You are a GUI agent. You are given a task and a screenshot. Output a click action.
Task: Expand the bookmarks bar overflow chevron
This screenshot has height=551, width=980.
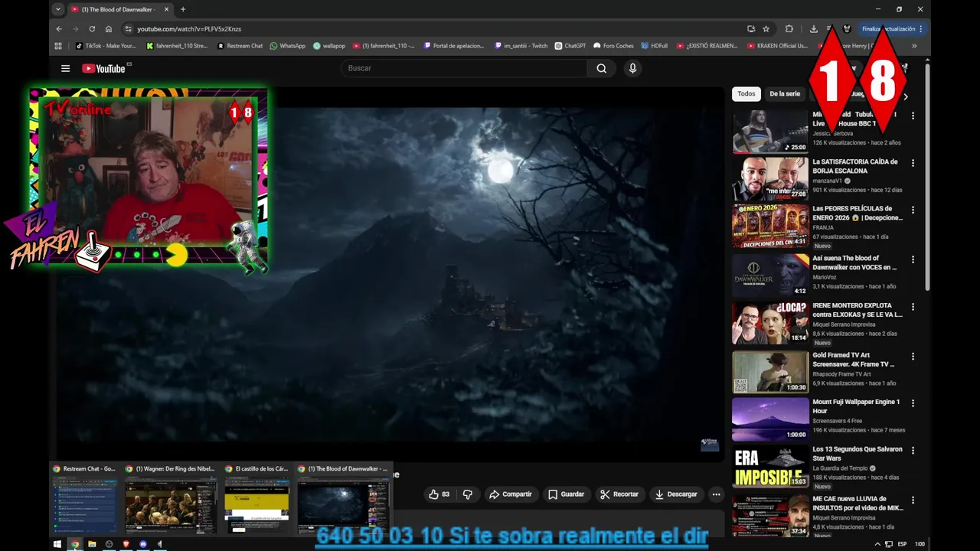click(x=913, y=46)
